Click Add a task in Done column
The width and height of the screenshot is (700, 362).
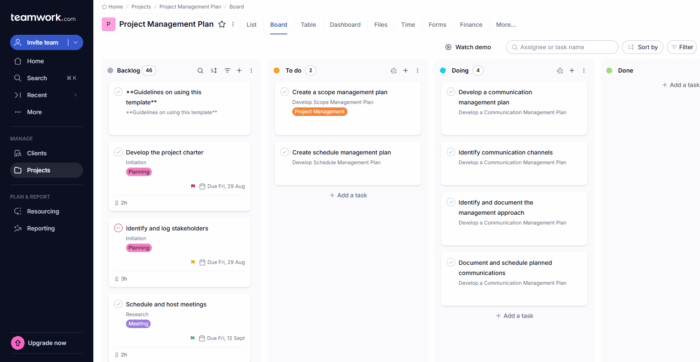click(680, 85)
